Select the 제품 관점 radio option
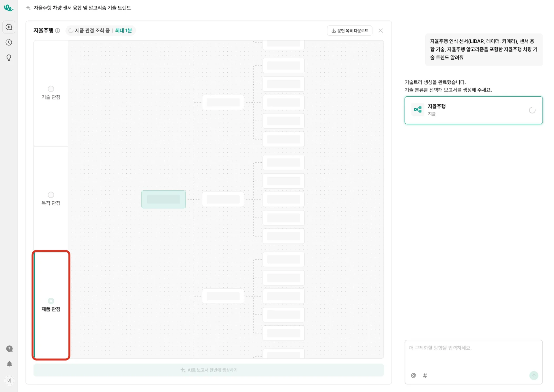 (51, 301)
